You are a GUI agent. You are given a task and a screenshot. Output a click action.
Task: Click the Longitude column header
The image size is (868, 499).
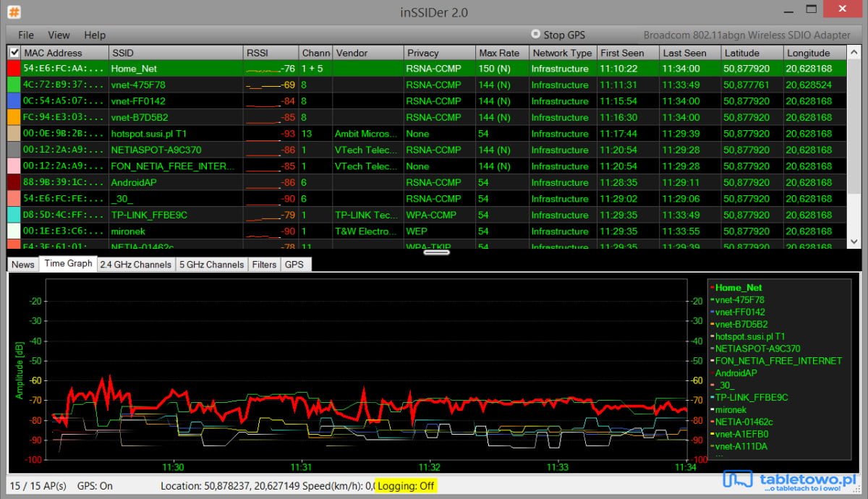coord(815,53)
